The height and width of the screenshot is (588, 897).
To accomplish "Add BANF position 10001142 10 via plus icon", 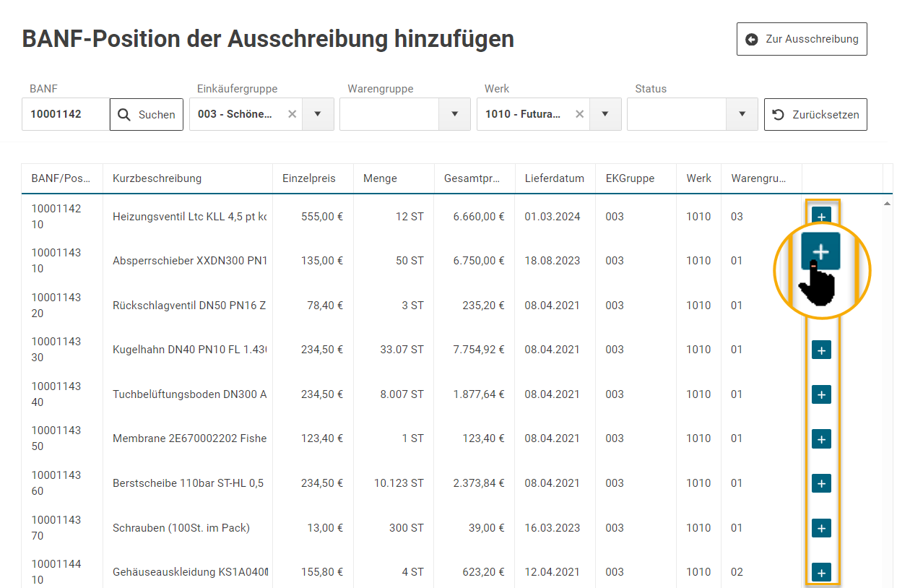I will point(821,215).
